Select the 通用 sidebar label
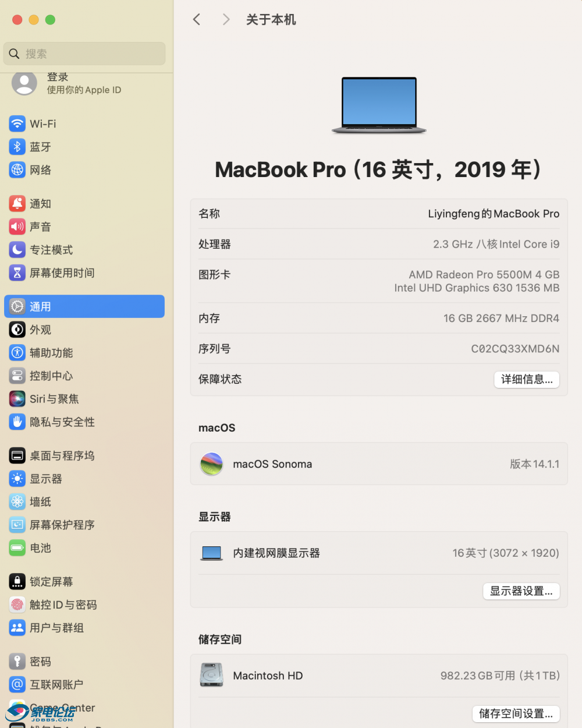 coord(40,307)
